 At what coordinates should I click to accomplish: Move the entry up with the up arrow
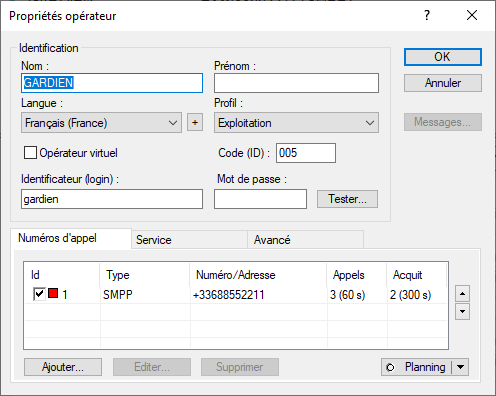point(462,294)
